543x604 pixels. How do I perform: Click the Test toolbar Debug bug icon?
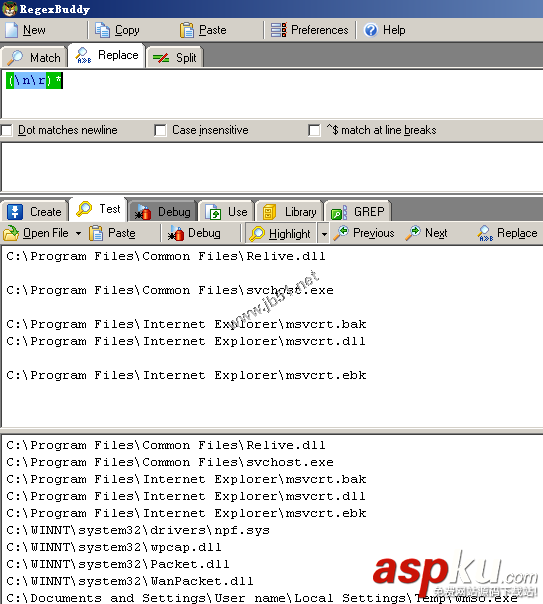[x=176, y=233]
